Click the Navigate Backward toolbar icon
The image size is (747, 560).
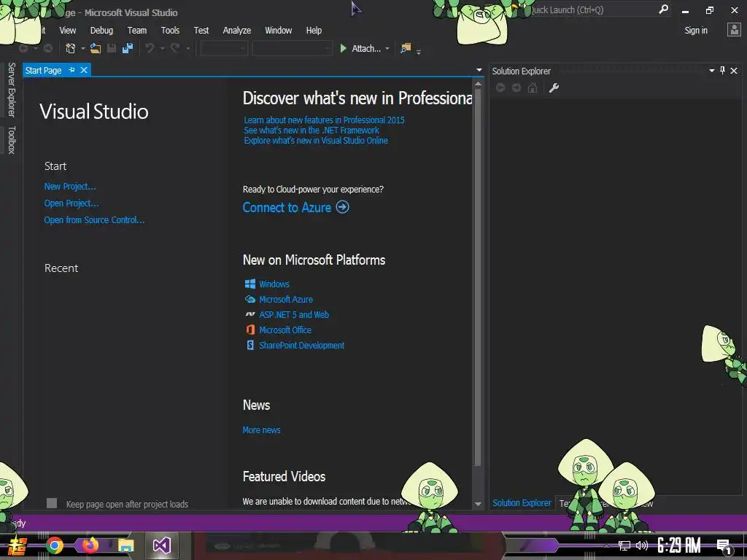(23, 48)
